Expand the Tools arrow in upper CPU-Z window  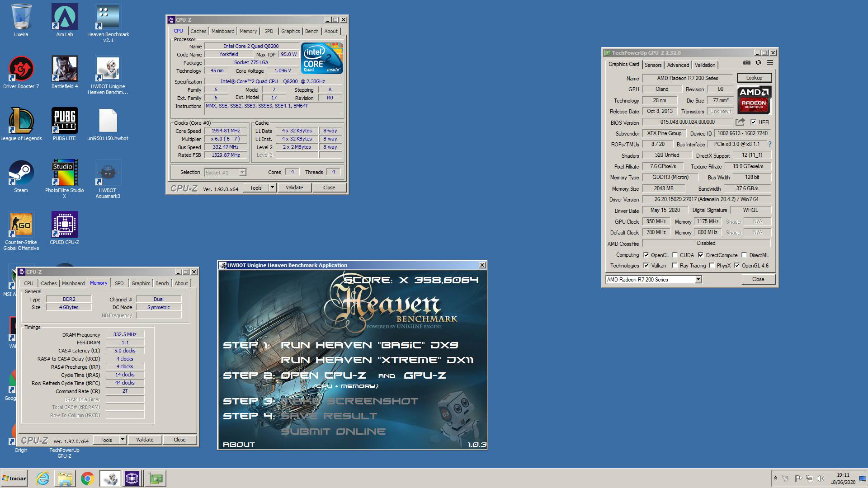[x=272, y=188]
